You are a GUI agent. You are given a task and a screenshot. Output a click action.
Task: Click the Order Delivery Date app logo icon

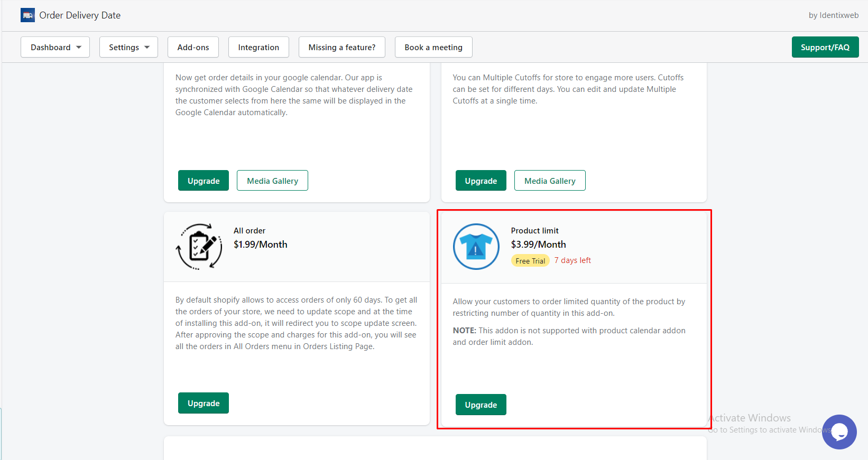click(27, 15)
